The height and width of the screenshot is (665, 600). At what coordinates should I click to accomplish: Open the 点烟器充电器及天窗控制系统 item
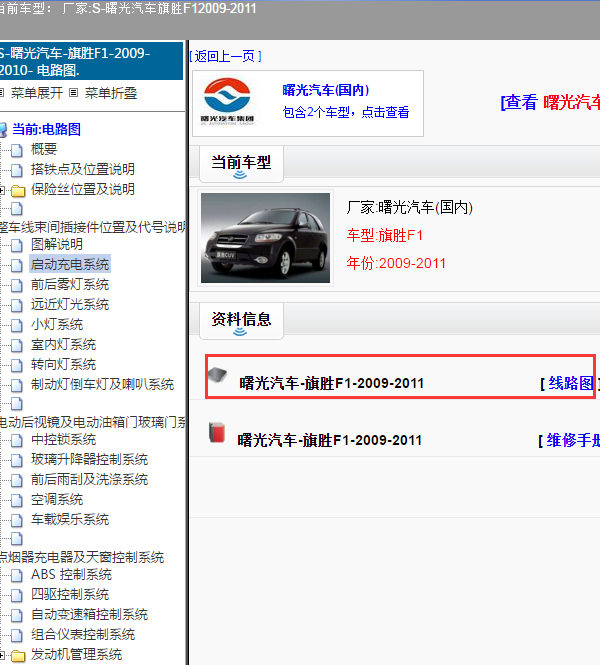tap(82, 557)
